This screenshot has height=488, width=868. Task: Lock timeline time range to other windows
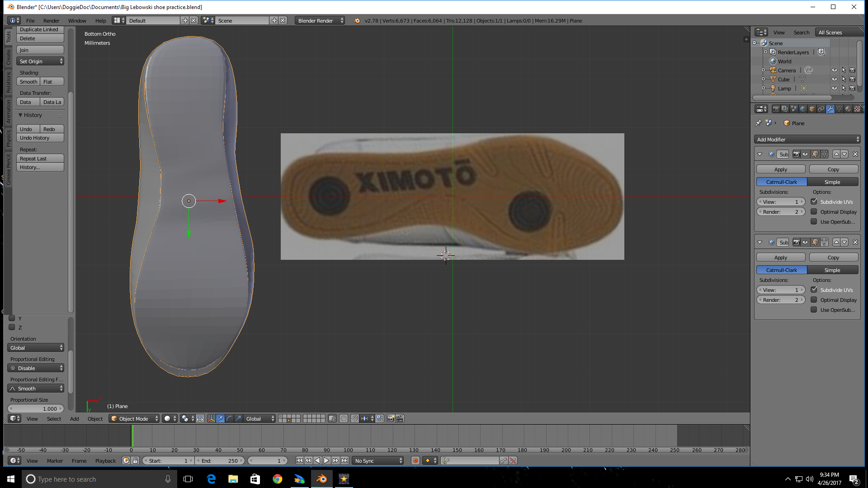[x=135, y=460]
